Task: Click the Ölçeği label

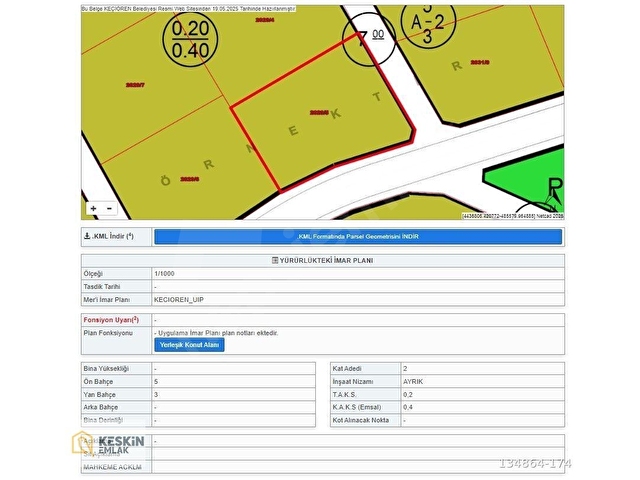Action: pyautogui.click(x=93, y=274)
